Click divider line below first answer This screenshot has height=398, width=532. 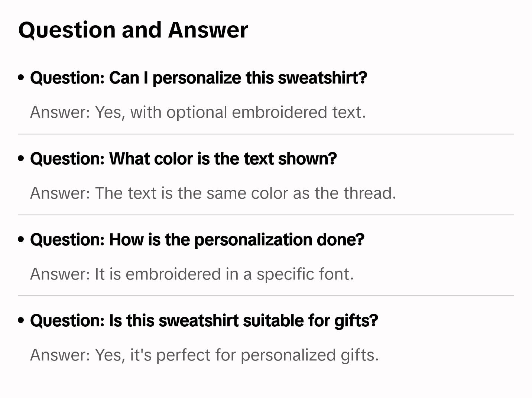266,134
